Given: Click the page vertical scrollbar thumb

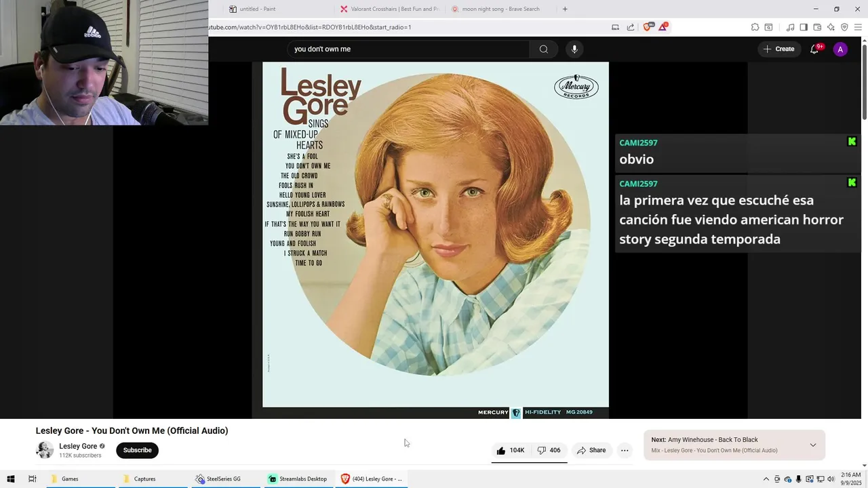Looking at the screenshot, I should tap(864, 81).
